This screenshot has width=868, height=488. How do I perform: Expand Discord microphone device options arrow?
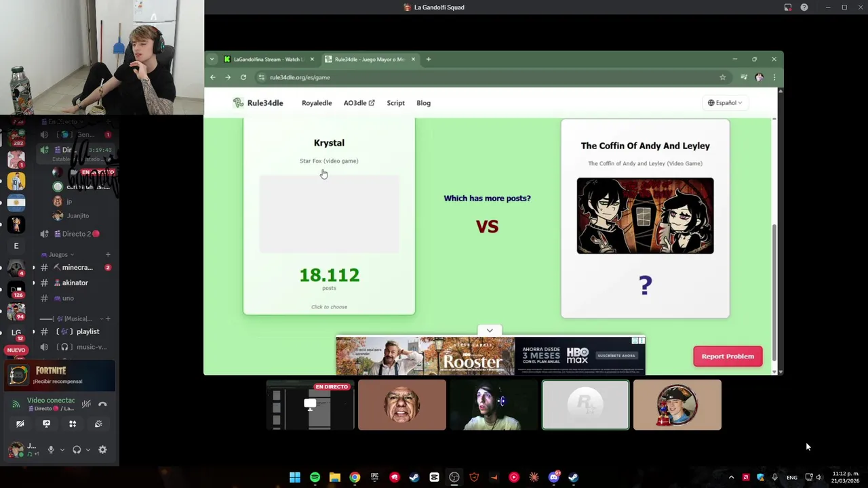pyautogui.click(x=62, y=450)
